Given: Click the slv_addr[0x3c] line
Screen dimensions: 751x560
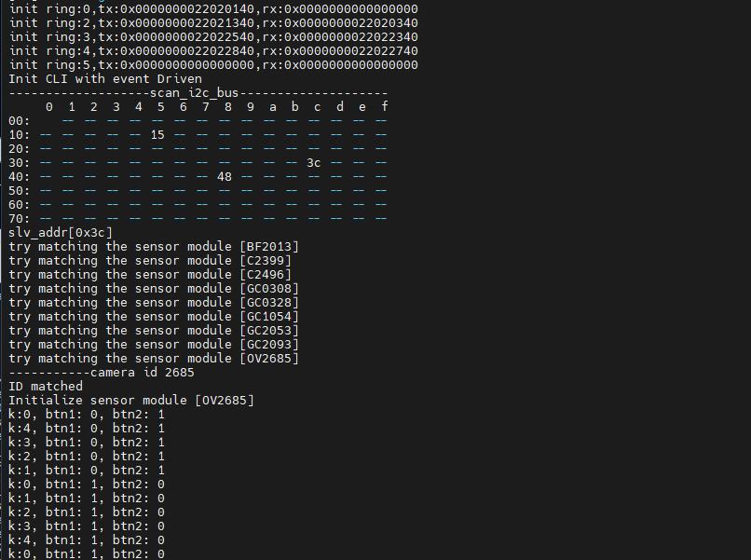Looking at the screenshot, I should pos(61,233).
